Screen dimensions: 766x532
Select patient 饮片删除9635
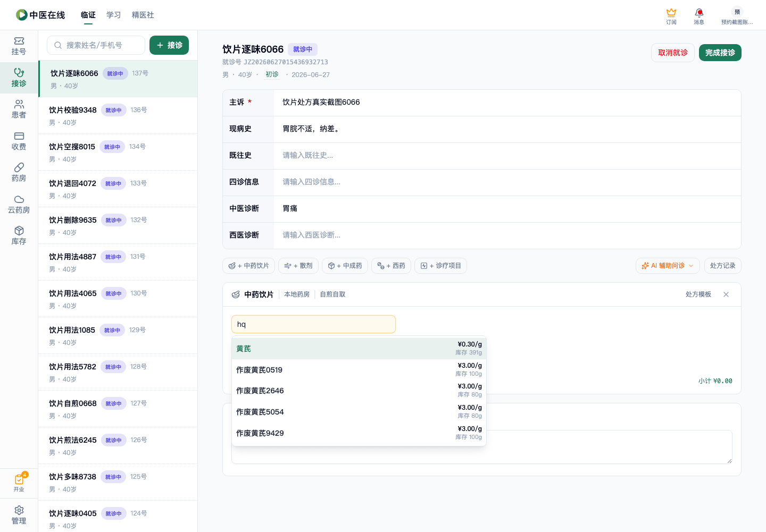118,225
